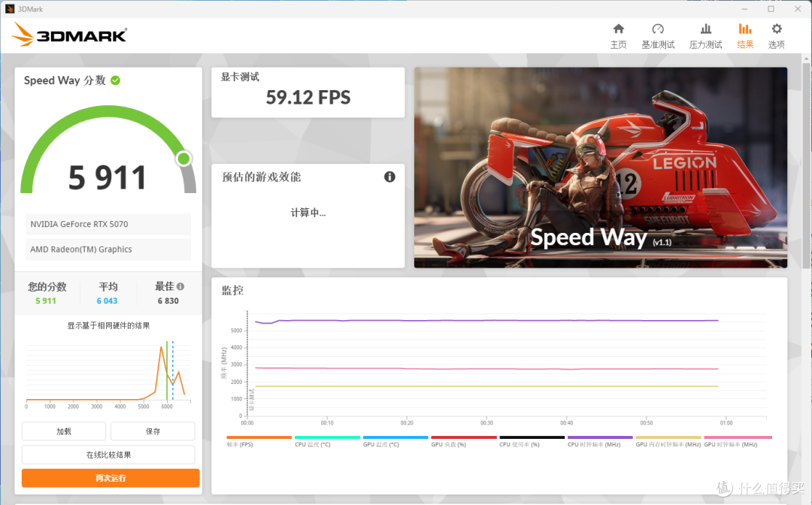This screenshot has height=505, width=812.
Task: Click the 3DMark app icon in the title bar
Action: click(x=9, y=9)
